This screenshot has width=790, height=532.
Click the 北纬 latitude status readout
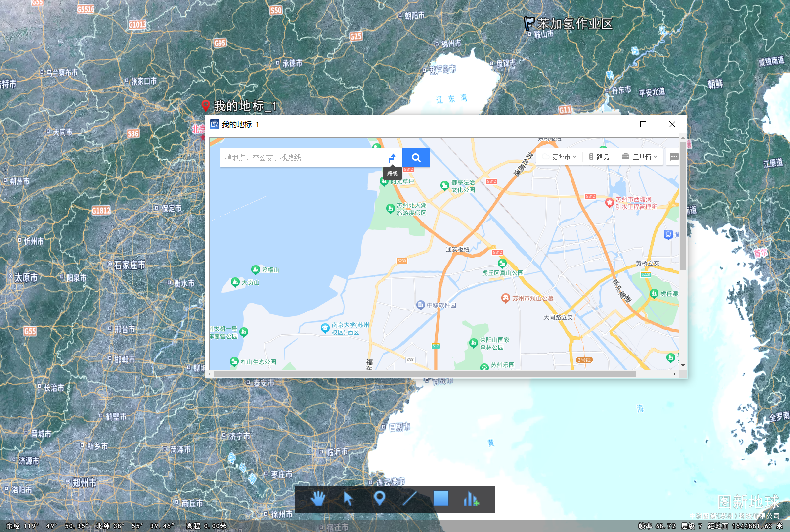(x=135, y=526)
